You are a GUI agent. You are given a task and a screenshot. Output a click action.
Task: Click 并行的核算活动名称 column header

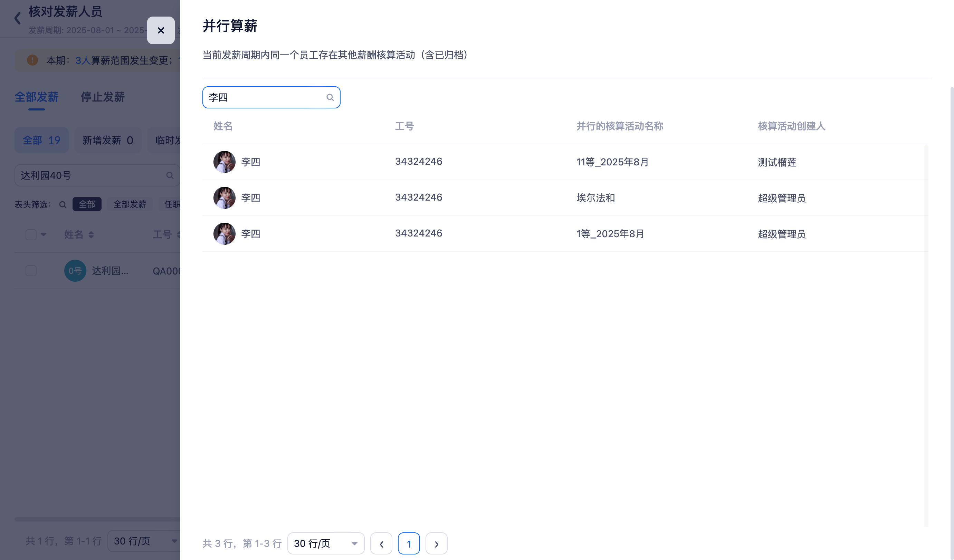[x=619, y=126]
